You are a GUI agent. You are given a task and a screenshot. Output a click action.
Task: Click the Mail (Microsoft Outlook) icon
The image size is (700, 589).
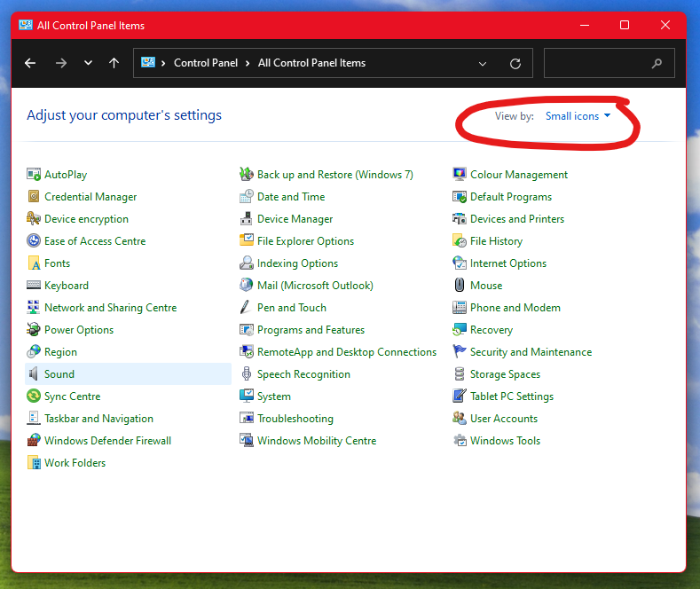pyautogui.click(x=247, y=285)
